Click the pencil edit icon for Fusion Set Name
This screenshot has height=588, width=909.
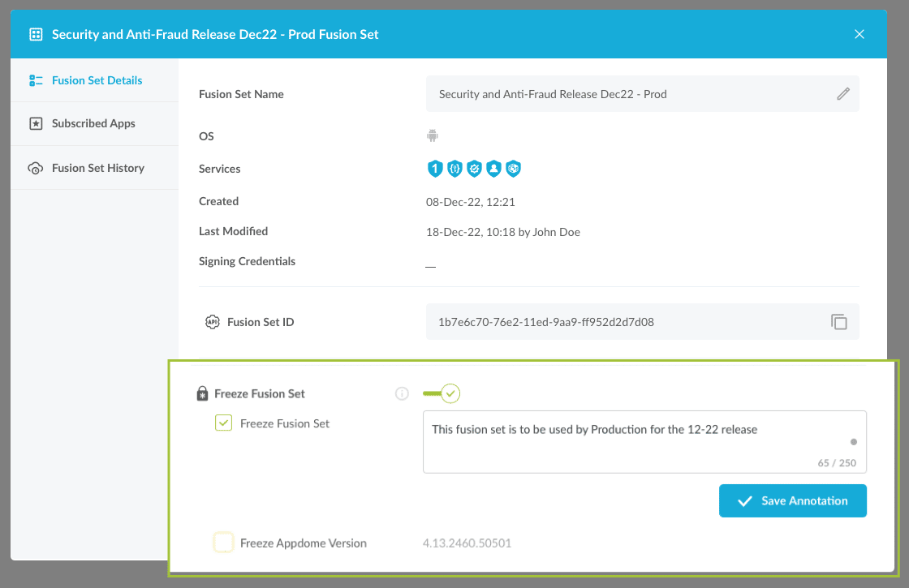[x=842, y=94]
